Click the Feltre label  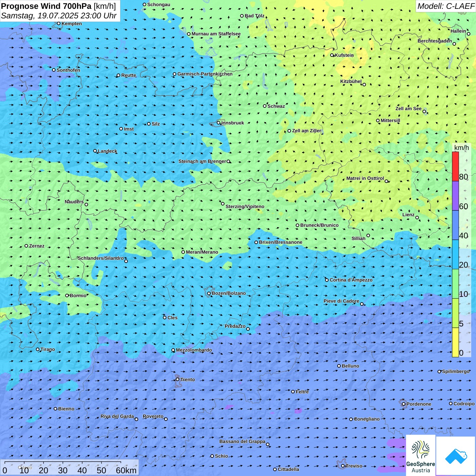302,392
